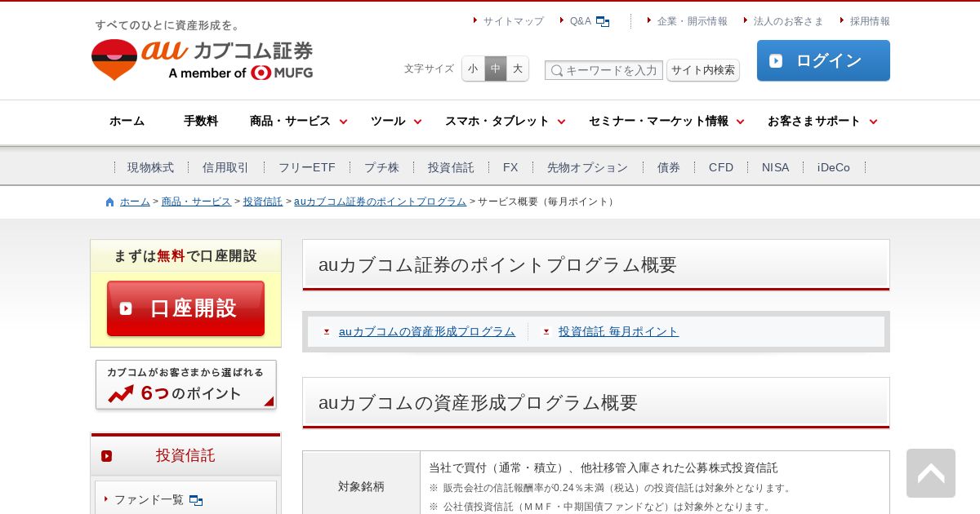Viewport: 980px width, 514px height.
Task: Set text size to 中
Action: 496,69
